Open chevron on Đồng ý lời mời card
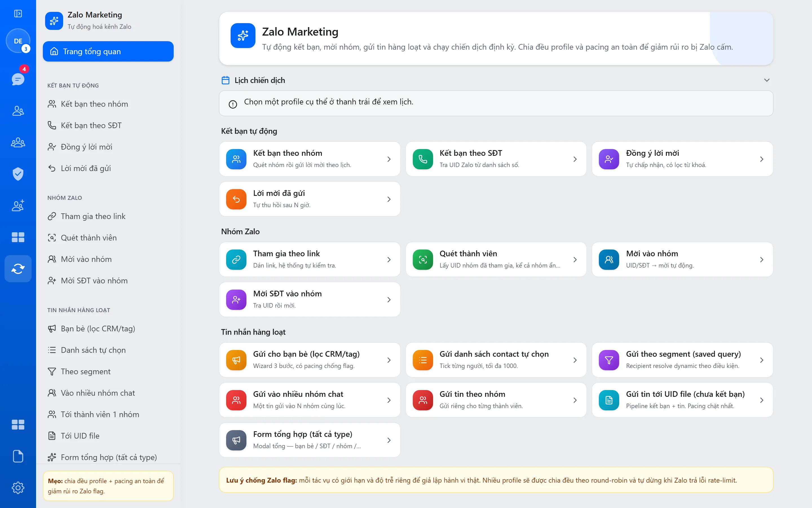The height and width of the screenshot is (508, 812). pyautogui.click(x=762, y=159)
